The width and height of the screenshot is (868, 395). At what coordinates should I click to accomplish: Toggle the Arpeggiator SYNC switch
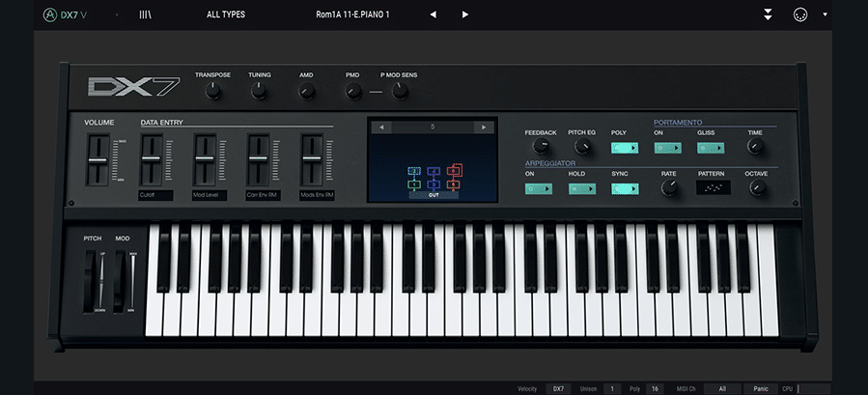pyautogui.click(x=625, y=189)
